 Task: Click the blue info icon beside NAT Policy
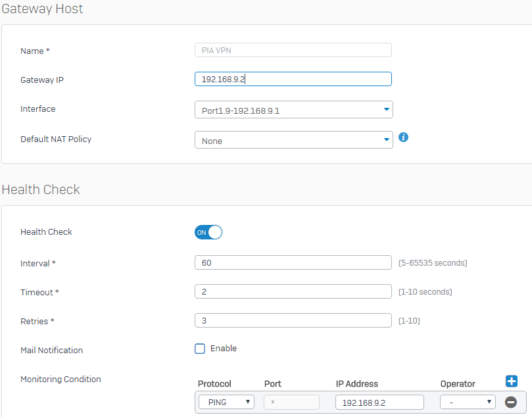coord(403,137)
